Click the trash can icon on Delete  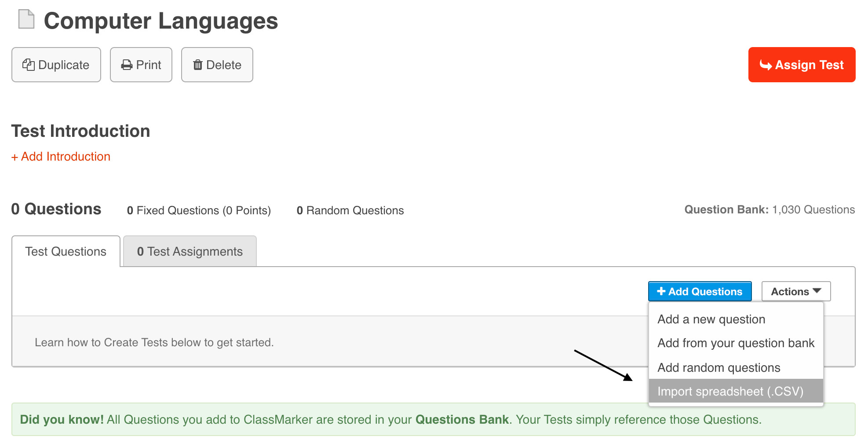click(198, 65)
